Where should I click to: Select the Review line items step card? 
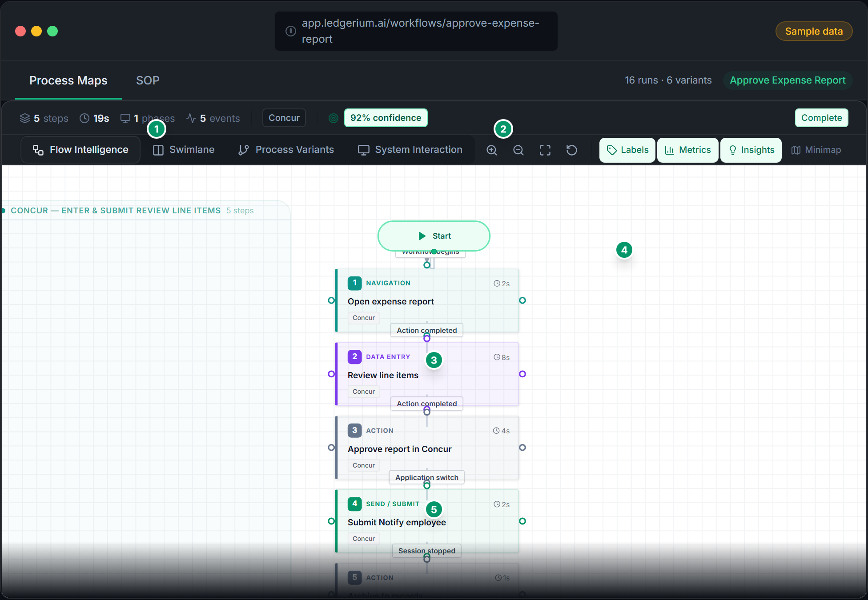pos(427,374)
